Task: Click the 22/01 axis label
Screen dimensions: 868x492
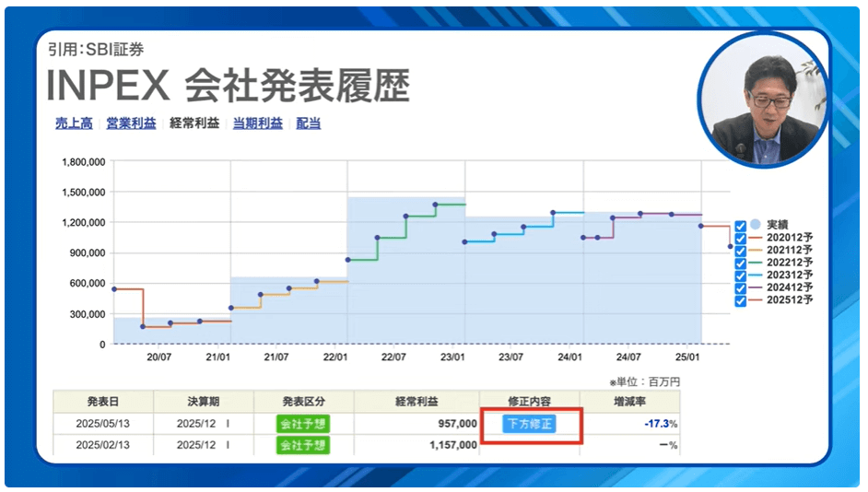Action: pyautogui.click(x=334, y=357)
